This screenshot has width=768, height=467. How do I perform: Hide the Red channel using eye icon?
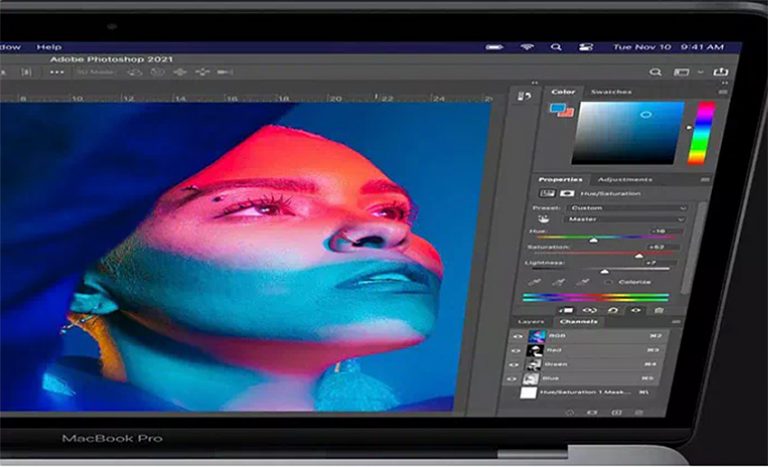(x=517, y=350)
